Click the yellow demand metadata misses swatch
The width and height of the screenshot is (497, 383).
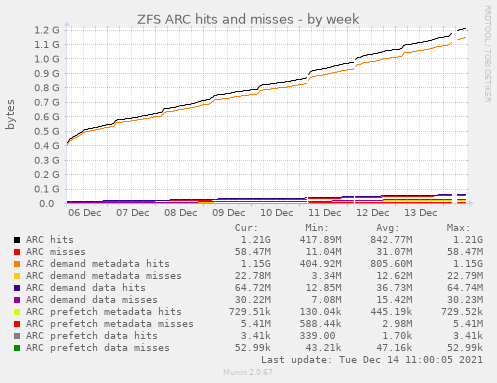(x=17, y=276)
